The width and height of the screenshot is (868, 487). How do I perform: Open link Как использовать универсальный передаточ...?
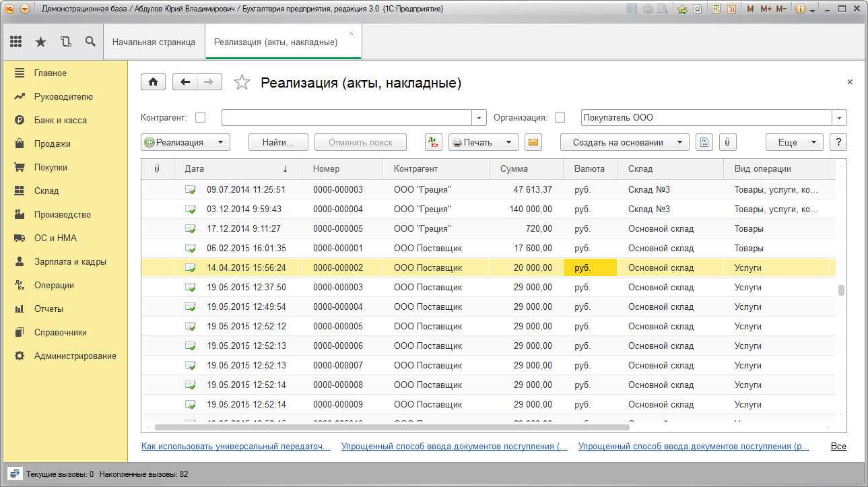(x=236, y=446)
